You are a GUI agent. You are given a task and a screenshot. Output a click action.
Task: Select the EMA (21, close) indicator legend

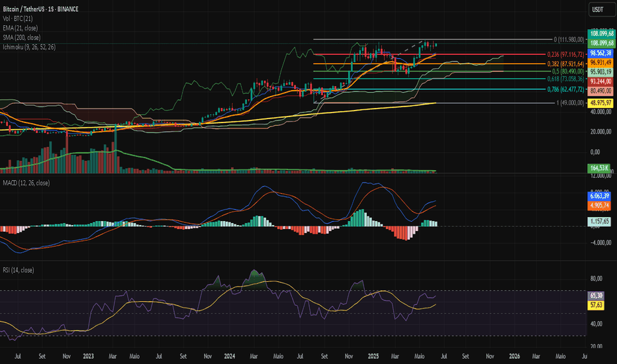coord(21,28)
